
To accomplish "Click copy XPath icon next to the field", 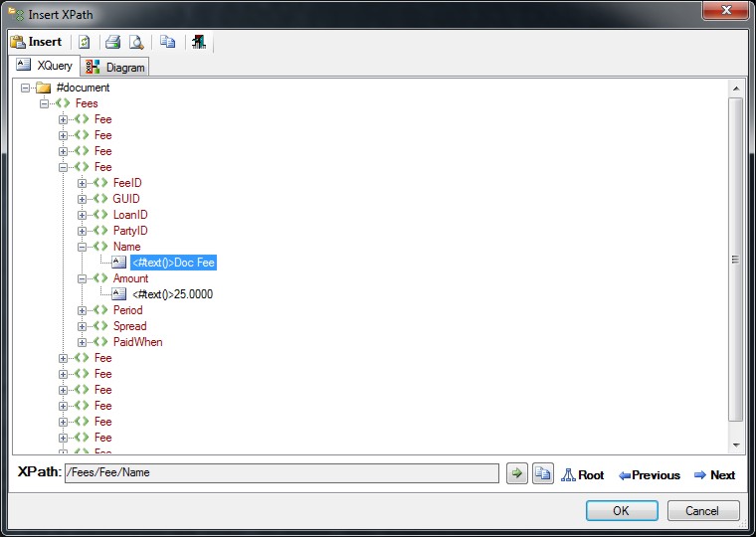I will tap(542, 474).
